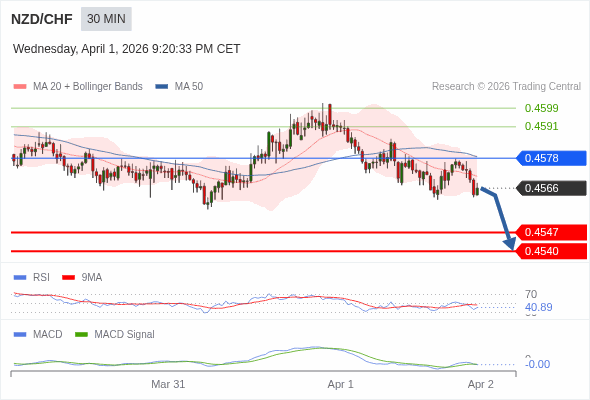
Task: Click the 30 MIN timeframe button
Action: point(106,19)
